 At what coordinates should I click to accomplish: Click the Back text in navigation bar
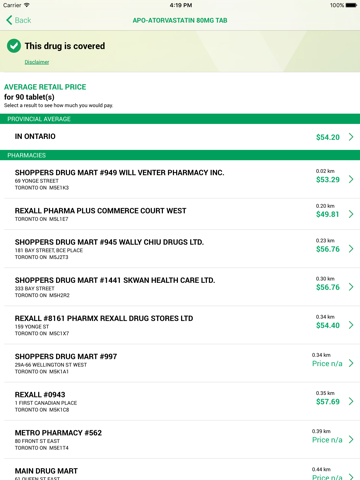pyautogui.click(x=23, y=20)
